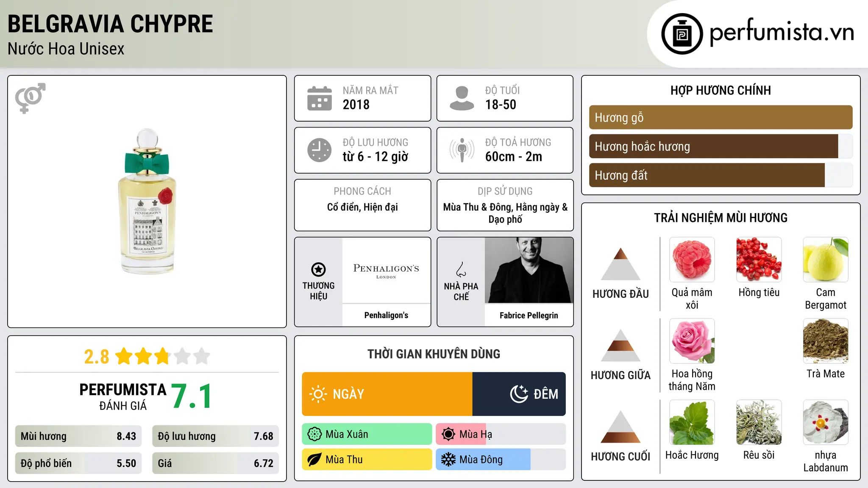This screenshot has width=868, height=488.
Task: Click the top notes pyramid icon
Action: 620,264
